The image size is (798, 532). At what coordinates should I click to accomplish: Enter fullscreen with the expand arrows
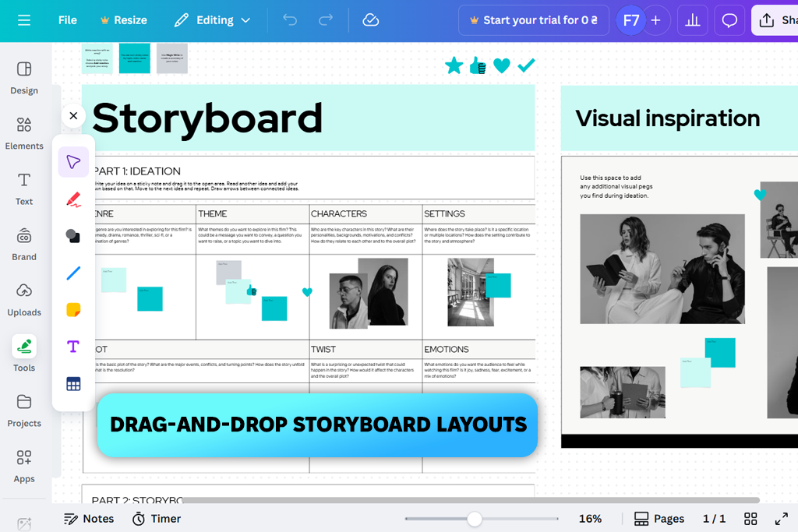pos(781,519)
